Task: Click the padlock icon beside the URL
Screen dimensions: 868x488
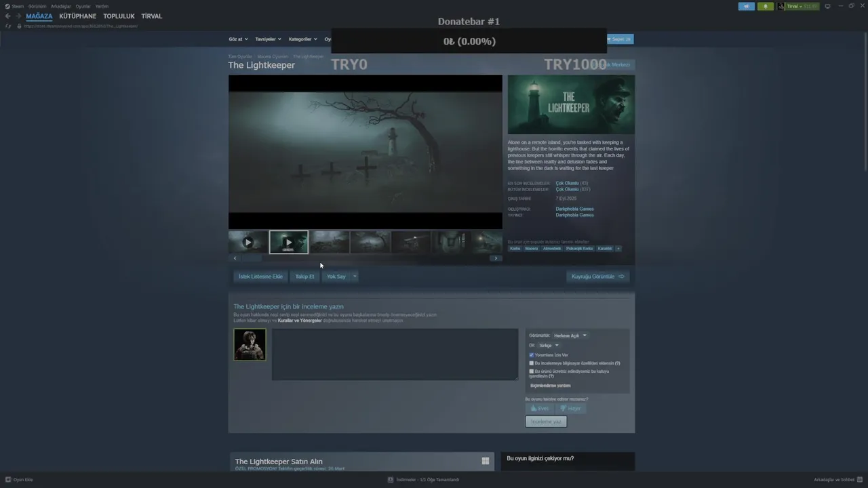Action: pos(19,26)
